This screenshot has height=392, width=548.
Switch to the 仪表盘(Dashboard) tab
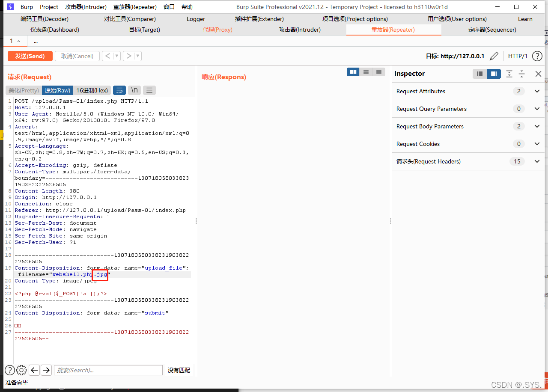pos(55,30)
